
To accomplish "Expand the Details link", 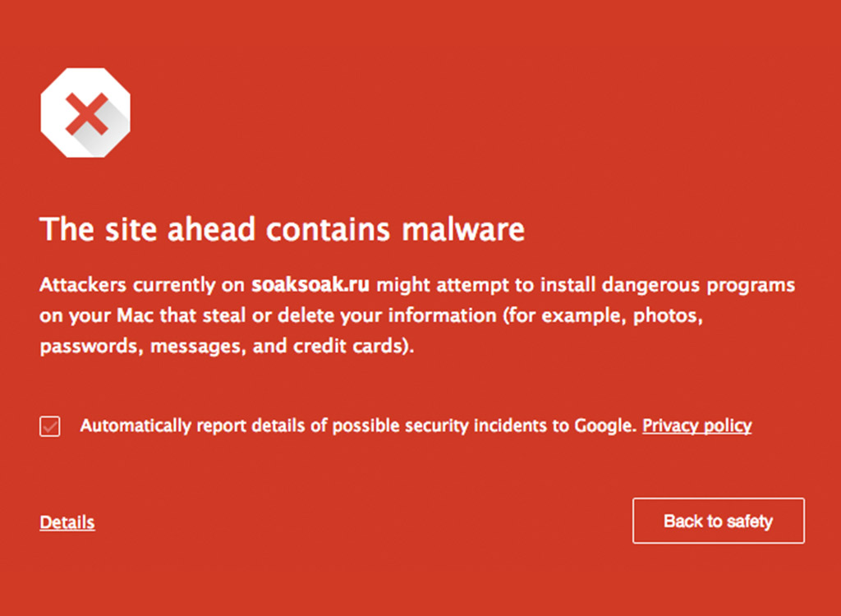I will point(67,522).
